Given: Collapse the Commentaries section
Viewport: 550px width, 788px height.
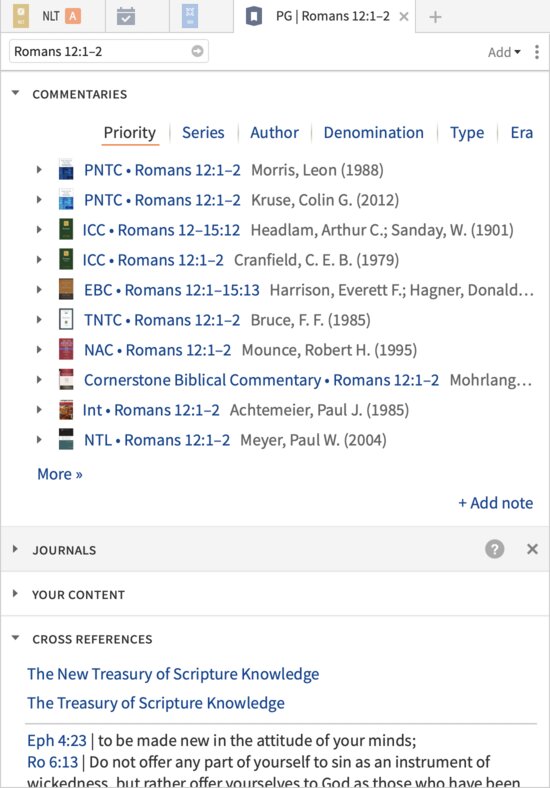Looking at the screenshot, I should [x=16, y=93].
